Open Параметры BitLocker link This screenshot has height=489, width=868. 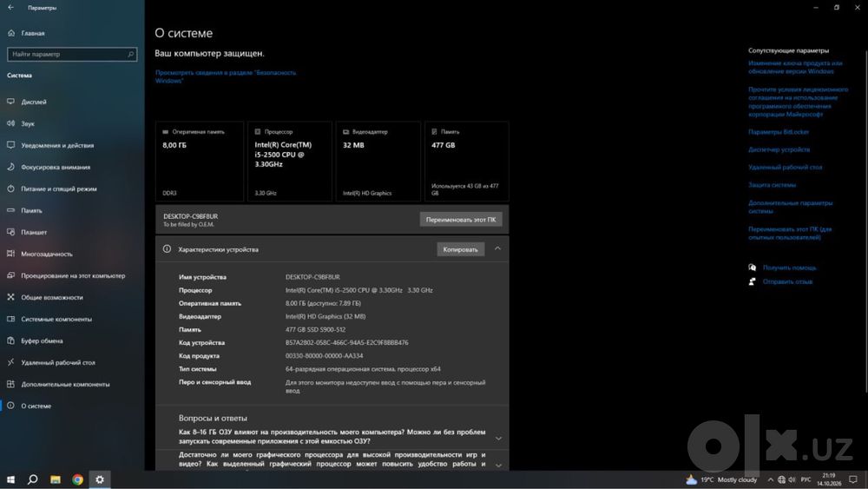[779, 132]
